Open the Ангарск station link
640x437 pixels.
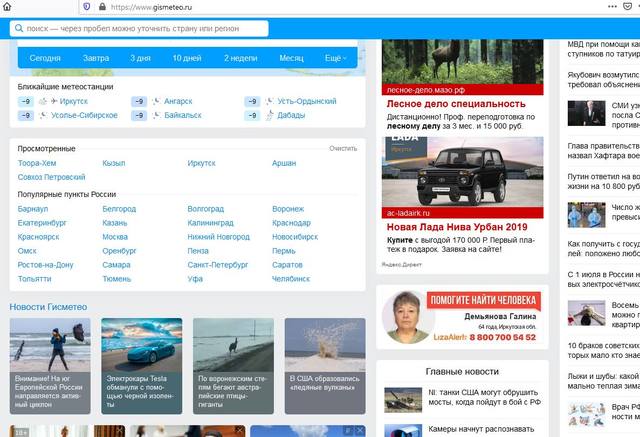pos(178,101)
